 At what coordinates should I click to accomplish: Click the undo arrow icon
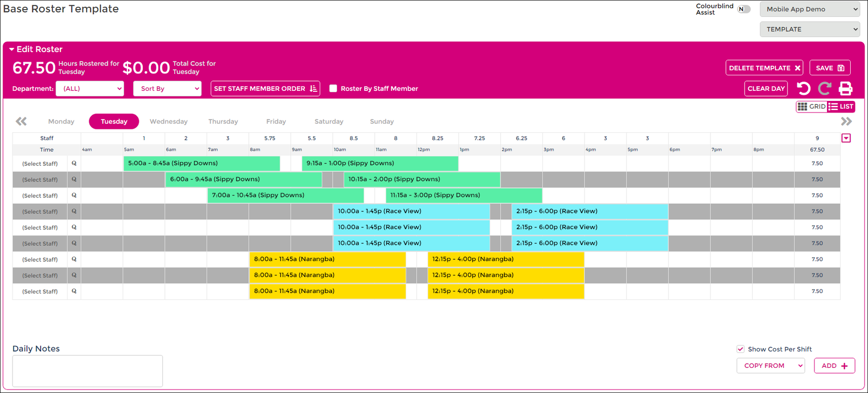(803, 88)
